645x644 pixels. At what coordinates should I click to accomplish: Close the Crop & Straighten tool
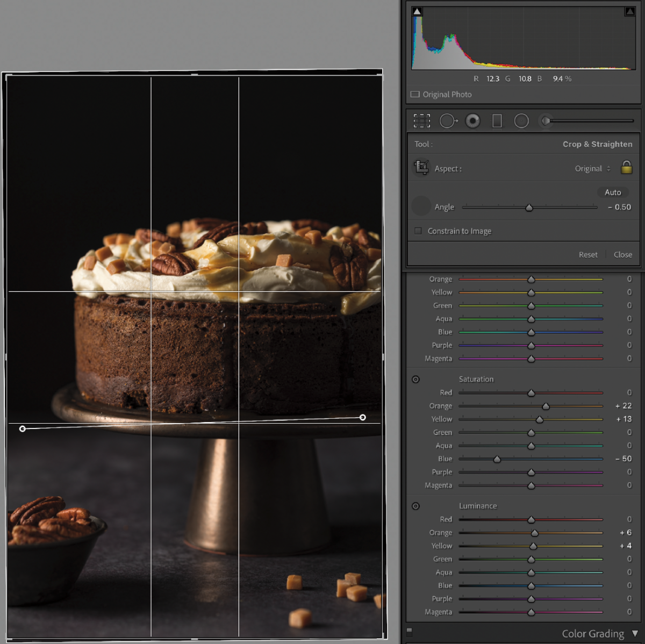pyautogui.click(x=622, y=254)
